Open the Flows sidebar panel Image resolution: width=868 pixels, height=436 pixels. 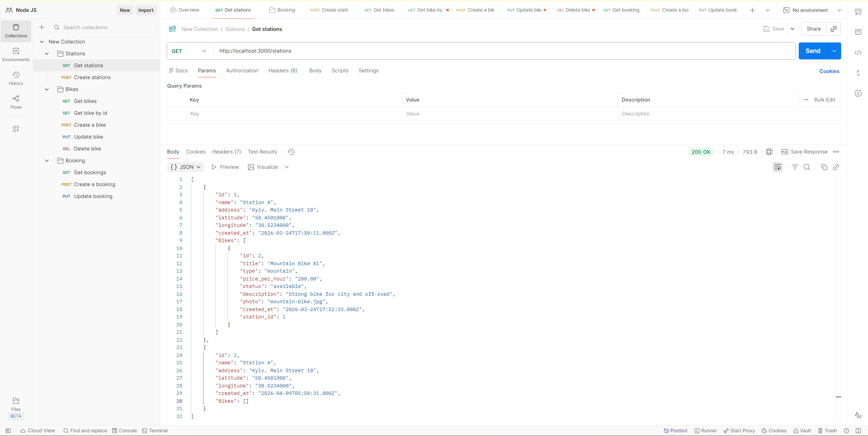click(16, 102)
